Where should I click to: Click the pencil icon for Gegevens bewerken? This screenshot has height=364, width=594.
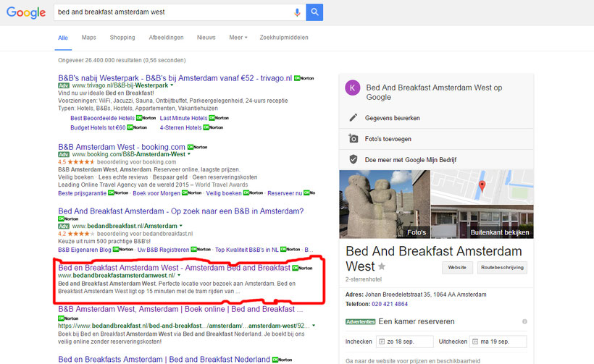[353, 118]
